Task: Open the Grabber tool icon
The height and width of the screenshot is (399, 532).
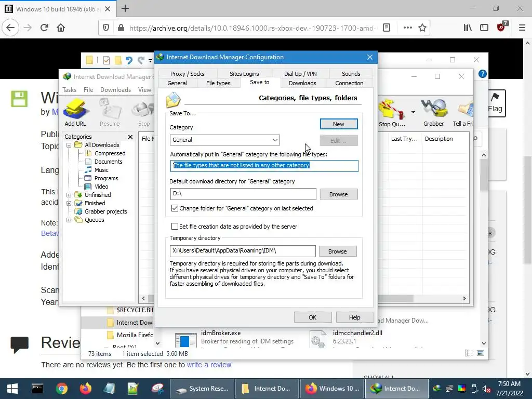Action: 433,112
